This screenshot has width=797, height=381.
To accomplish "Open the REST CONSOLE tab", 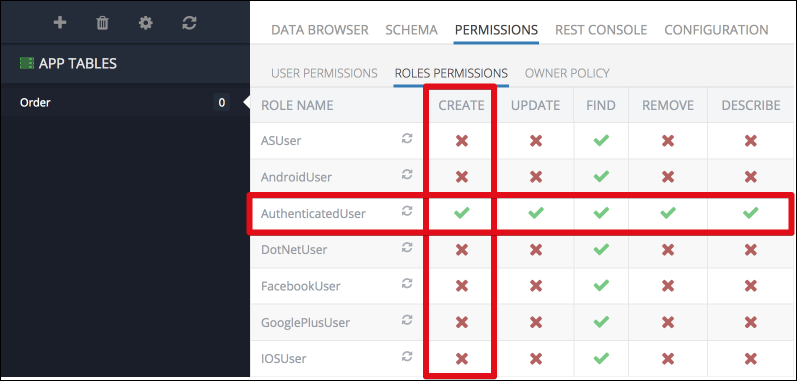I will pos(601,30).
